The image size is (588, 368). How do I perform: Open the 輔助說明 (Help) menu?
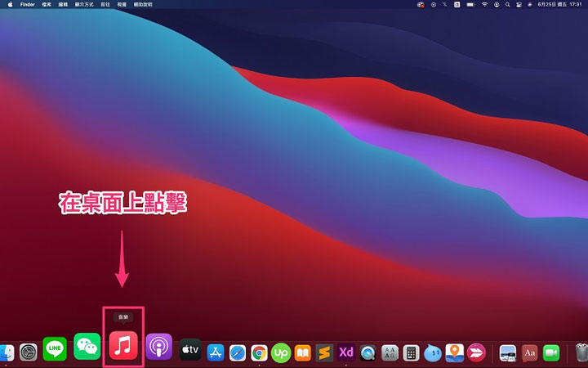click(x=143, y=5)
